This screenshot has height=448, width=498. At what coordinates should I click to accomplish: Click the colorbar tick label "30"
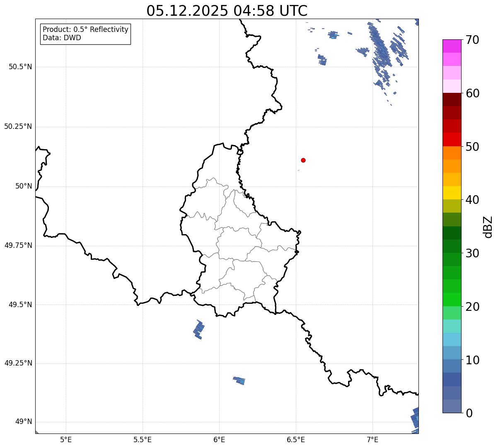coord(472,253)
